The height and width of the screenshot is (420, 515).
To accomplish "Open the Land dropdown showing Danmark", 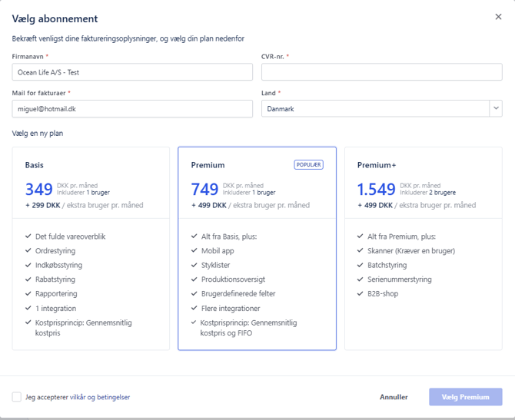I will point(374,109).
